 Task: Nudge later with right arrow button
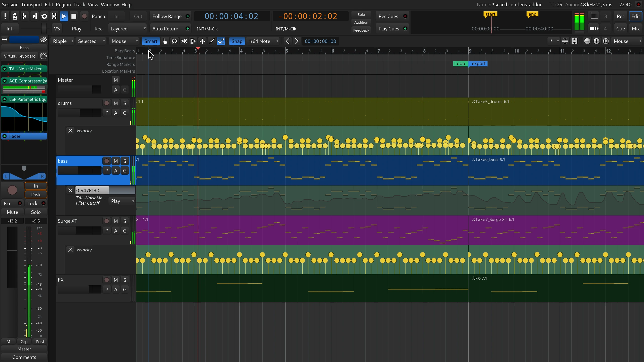pos(297,41)
